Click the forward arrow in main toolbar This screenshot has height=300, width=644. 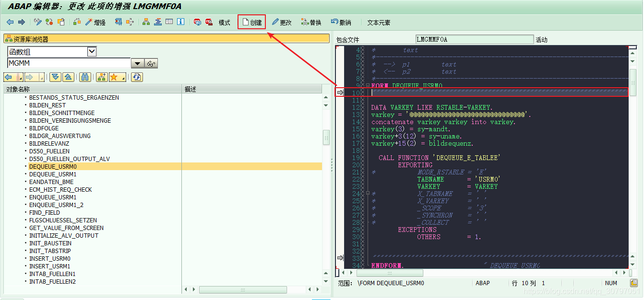21,22
